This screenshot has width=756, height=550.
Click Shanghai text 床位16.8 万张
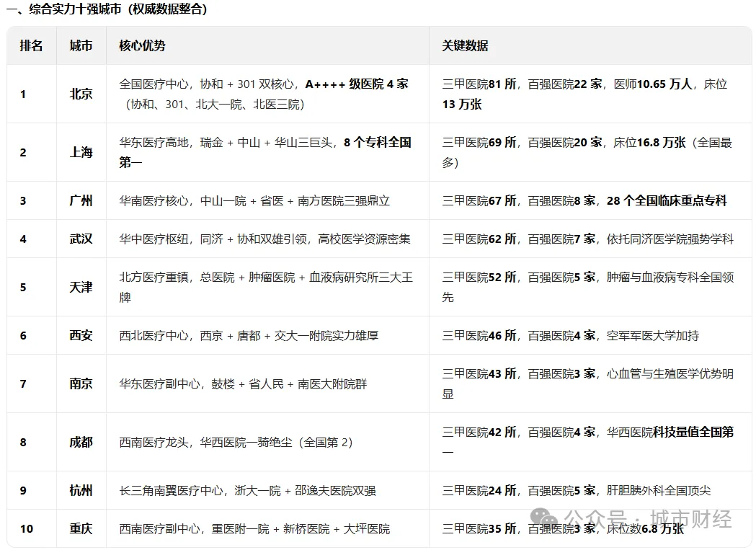[649, 142]
